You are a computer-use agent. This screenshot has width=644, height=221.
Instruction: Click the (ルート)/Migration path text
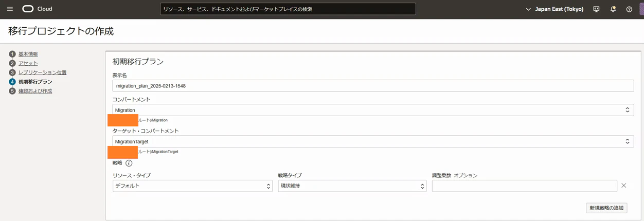point(153,120)
